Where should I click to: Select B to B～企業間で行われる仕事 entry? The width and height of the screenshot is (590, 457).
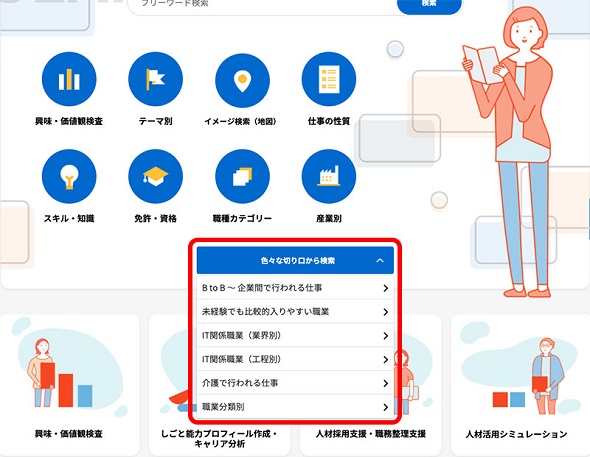click(x=295, y=288)
